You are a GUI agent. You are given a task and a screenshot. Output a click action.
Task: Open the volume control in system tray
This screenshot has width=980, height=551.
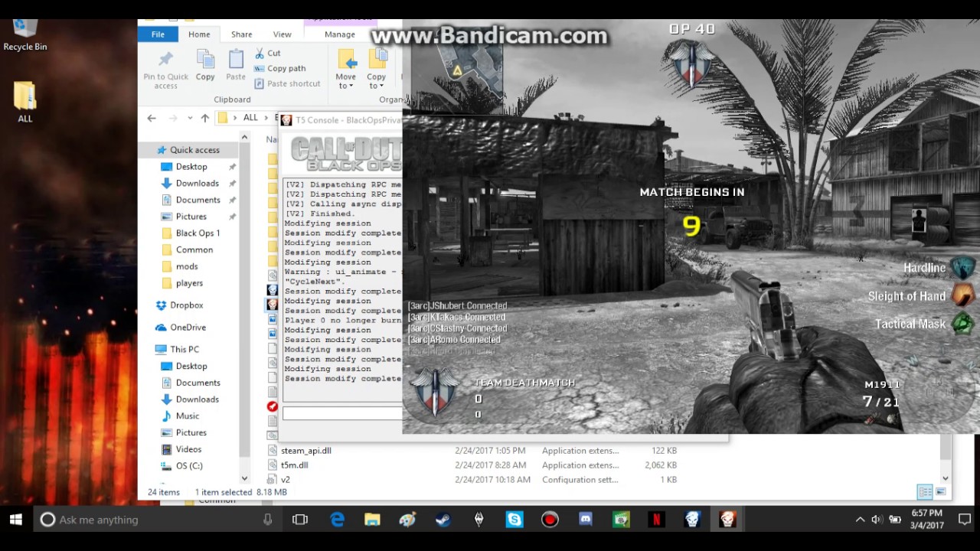(x=877, y=520)
